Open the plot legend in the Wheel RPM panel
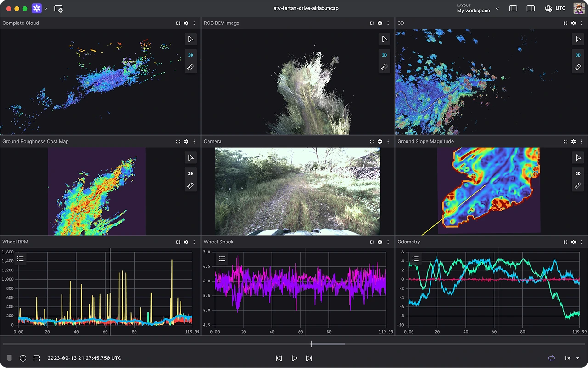The width and height of the screenshot is (588, 368). click(x=20, y=259)
